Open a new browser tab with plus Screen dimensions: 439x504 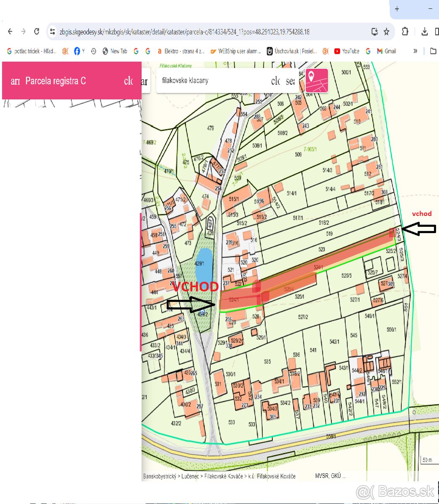pyautogui.click(x=397, y=9)
